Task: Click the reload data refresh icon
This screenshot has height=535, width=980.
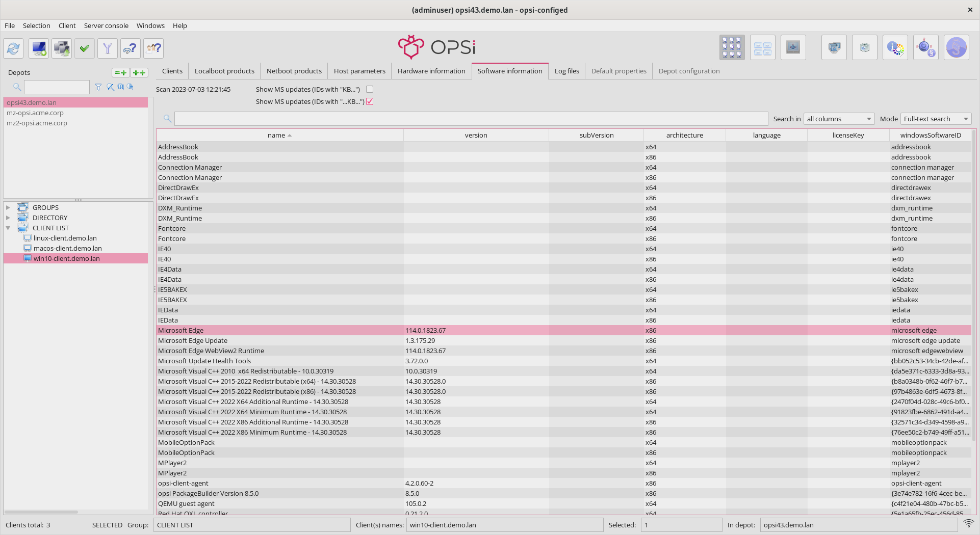Action: click(x=14, y=48)
